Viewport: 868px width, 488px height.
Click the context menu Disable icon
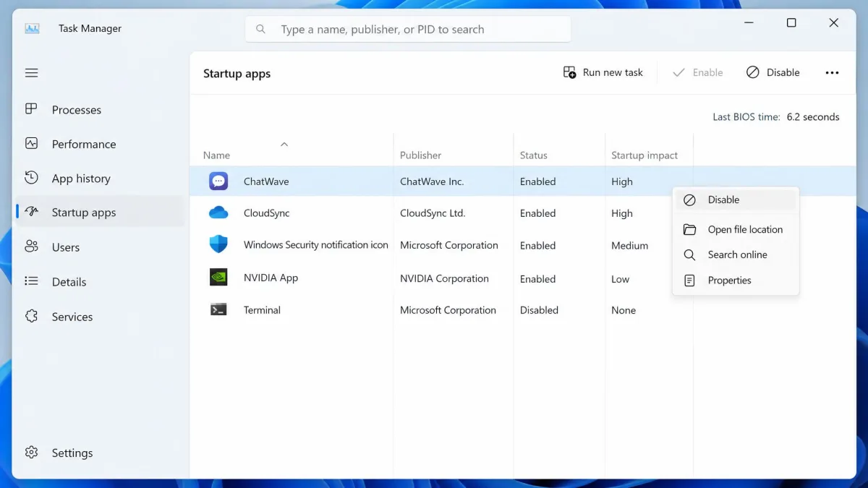pos(690,200)
